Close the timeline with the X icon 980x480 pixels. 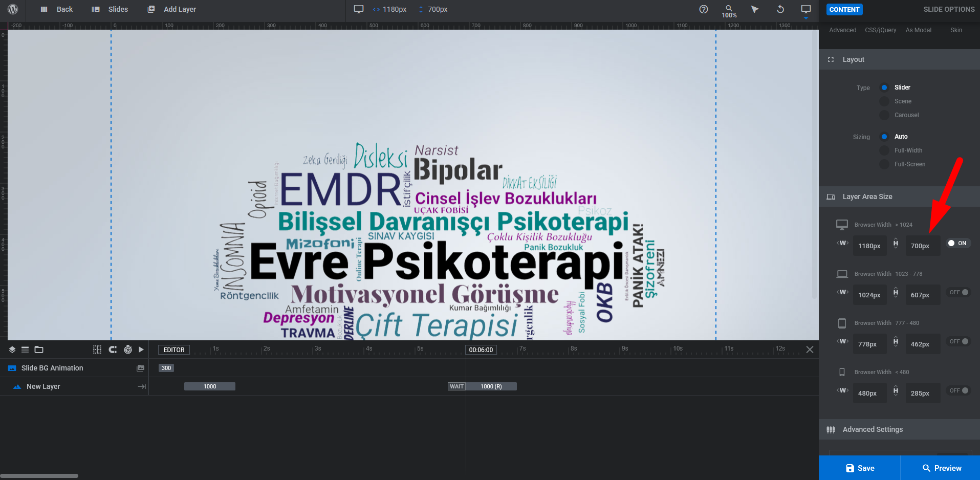pos(810,350)
